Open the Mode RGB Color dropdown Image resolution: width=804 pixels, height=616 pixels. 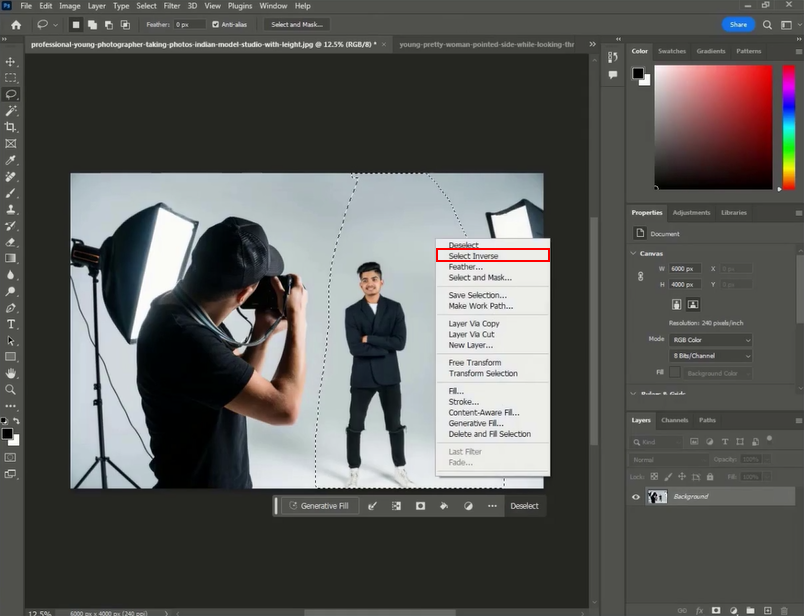pos(711,340)
